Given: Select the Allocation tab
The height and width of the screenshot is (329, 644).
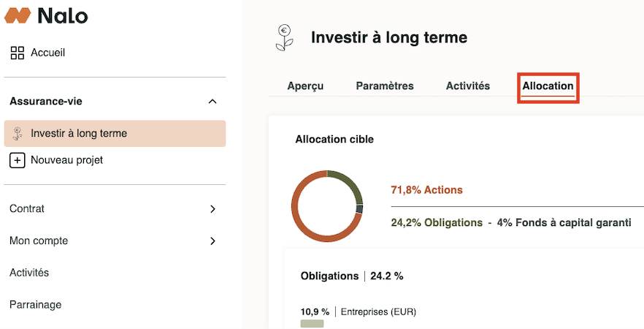Looking at the screenshot, I should coord(548,86).
